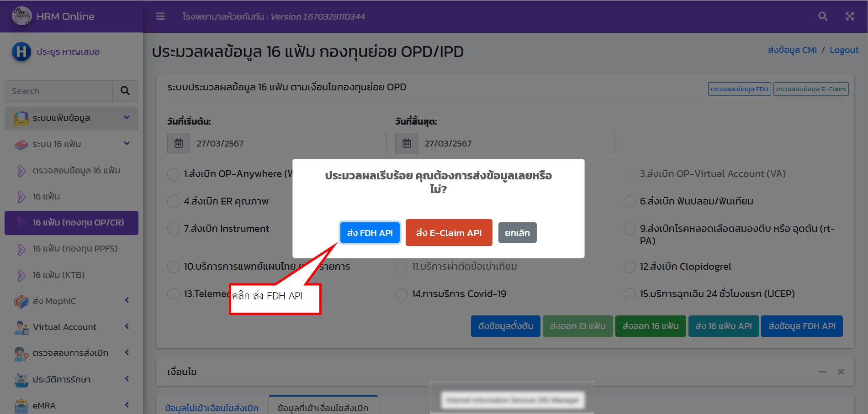Open the search with the magnifier icon
This screenshot has width=868, height=414.
[823, 16]
